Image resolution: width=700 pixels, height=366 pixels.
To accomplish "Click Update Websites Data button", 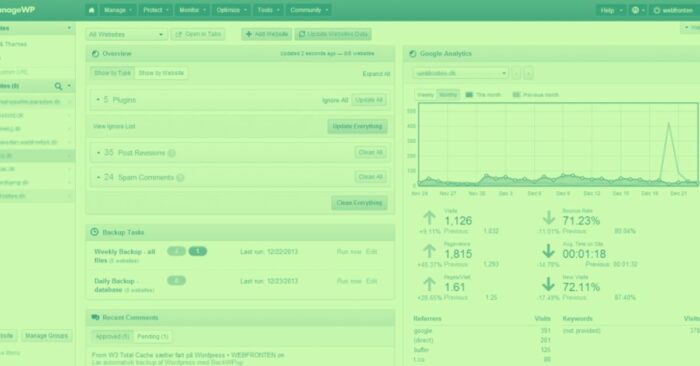I will [333, 34].
